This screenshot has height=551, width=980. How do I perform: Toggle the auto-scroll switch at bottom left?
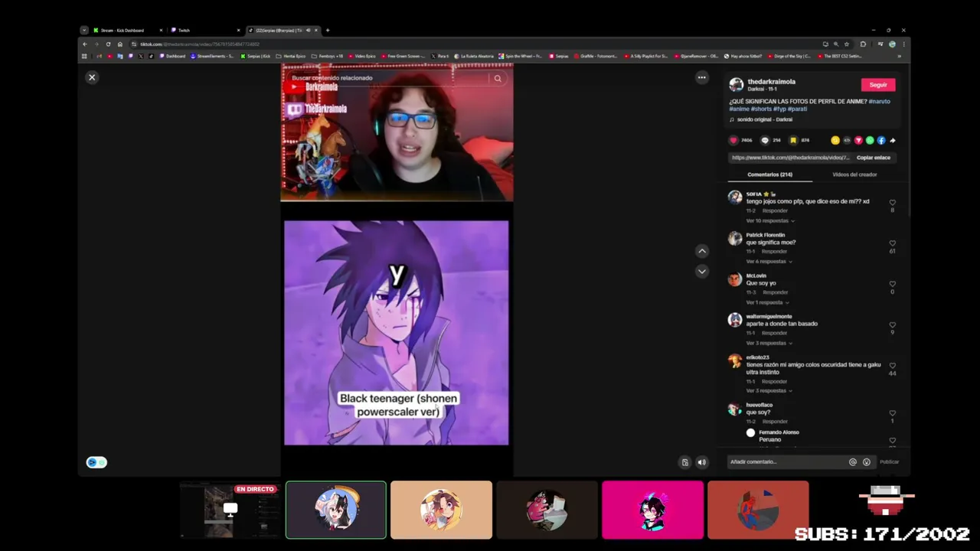pos(96,462)
